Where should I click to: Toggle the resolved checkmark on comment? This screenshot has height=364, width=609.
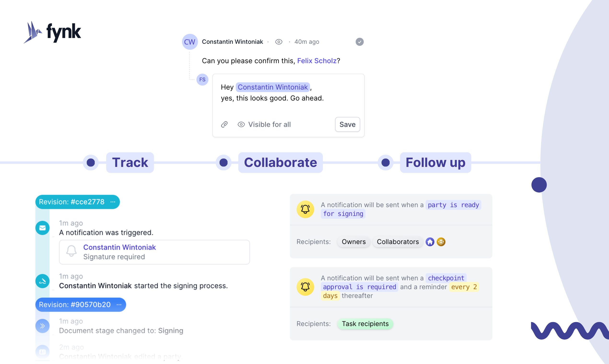tap(359, 42)
